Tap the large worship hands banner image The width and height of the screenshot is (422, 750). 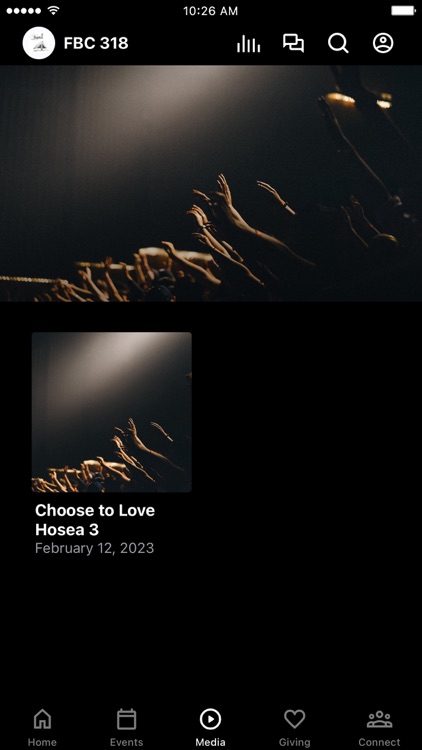coord(211,183)
